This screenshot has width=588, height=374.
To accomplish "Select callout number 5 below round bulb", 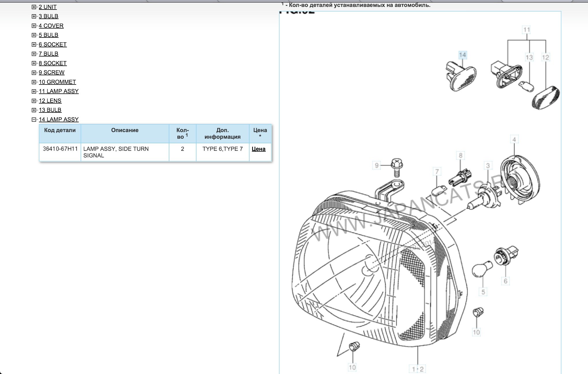I will coord(483,292).
